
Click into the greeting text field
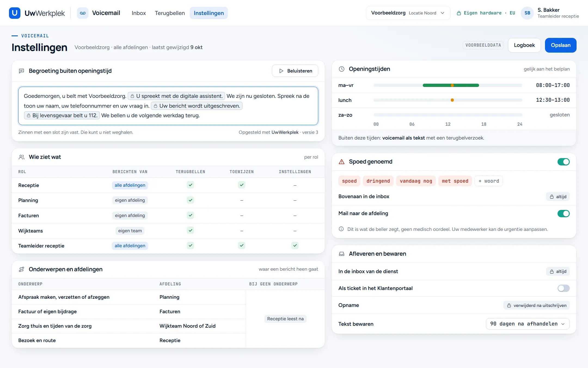(168, 106)
